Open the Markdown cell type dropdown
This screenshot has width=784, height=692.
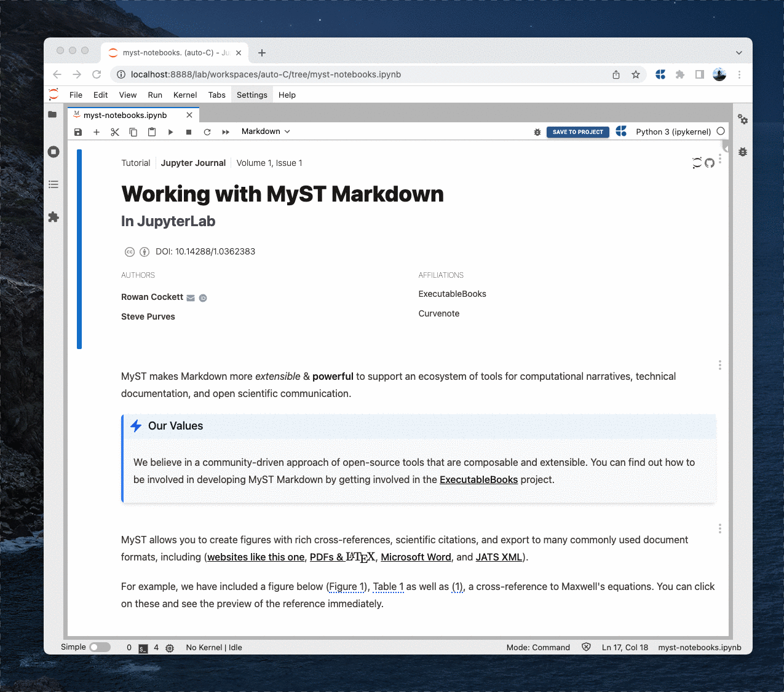266,132
